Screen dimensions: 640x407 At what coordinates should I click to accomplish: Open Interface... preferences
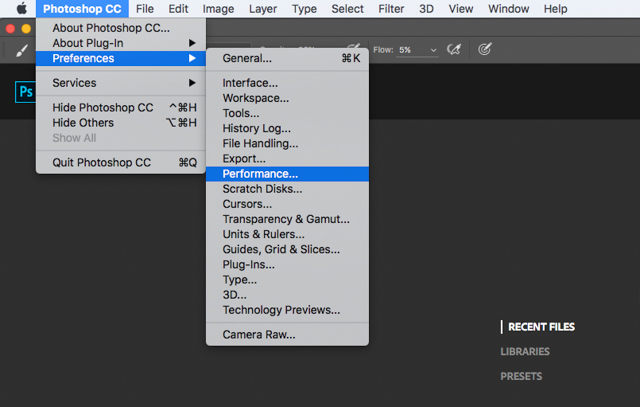pyautogui.click(x=287, y=83)
